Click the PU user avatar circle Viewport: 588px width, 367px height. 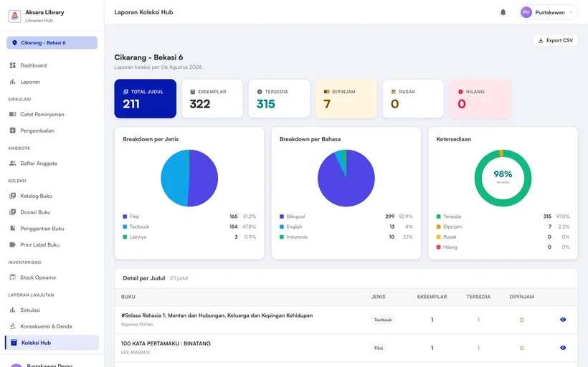[x=526, y=12]
